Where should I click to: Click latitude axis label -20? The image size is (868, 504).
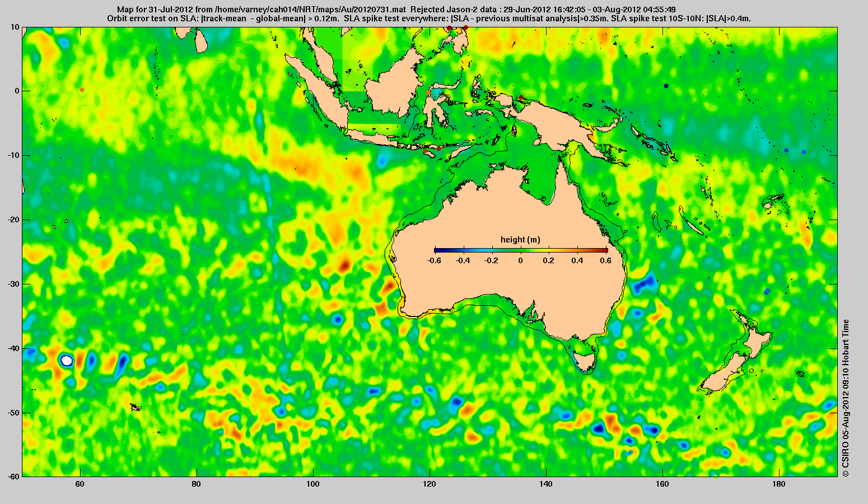point(13,220)
